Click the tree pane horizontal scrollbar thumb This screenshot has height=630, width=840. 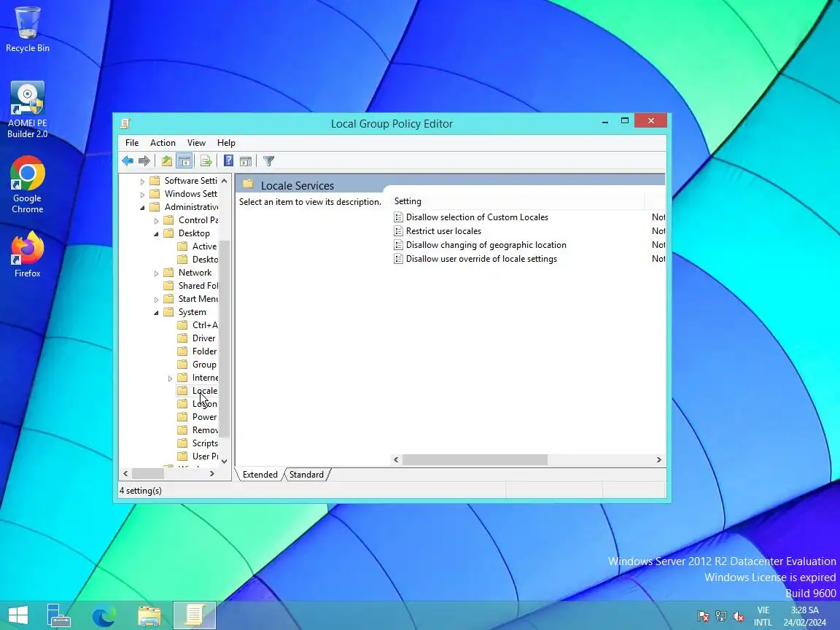[x=148, y=473]
